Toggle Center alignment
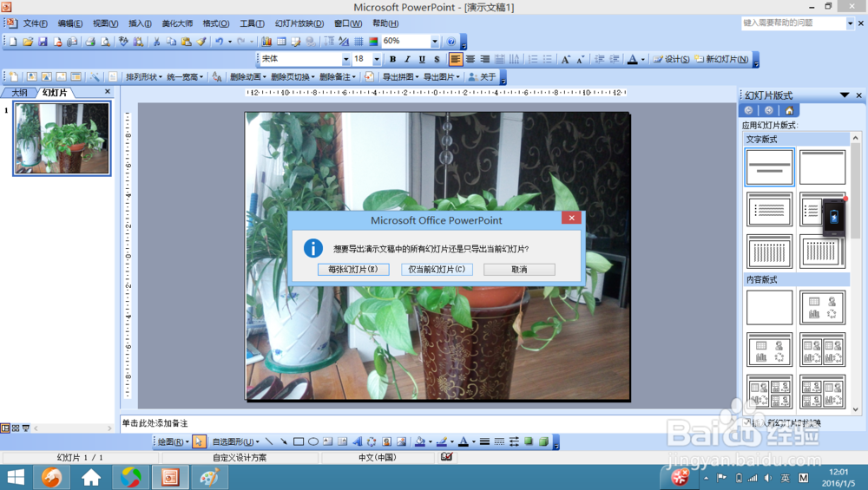 tap(470, 59)
